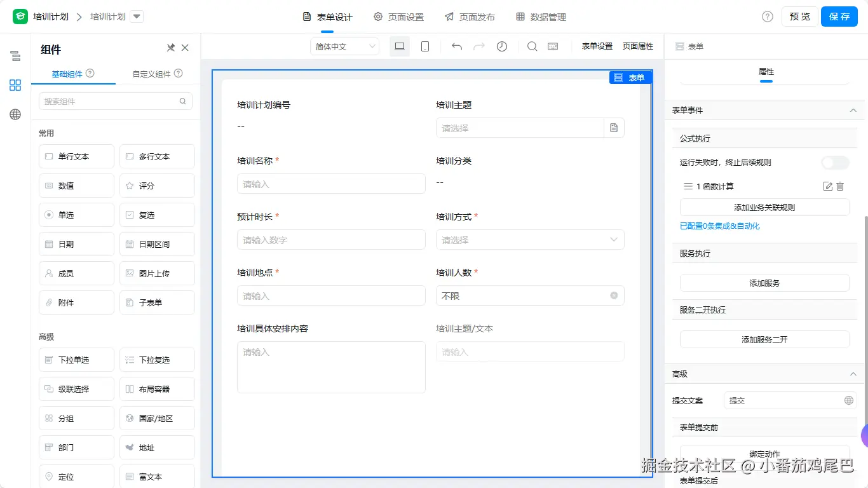Clear the 培训人数 field value
Image resolution: width=868 pixels, height=488 pixels.
[614, 295]
